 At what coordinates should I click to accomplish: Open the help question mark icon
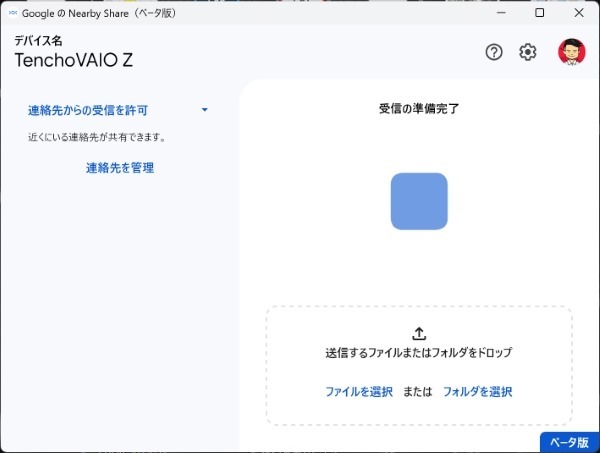point(494,52)
